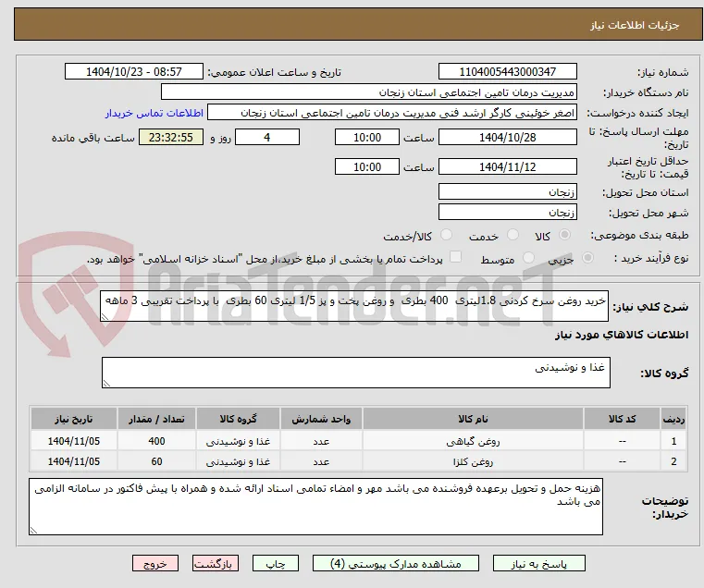704x588 pixels.
Task: Click the price validity date 1404/11/12
Action: coord(507,167)
